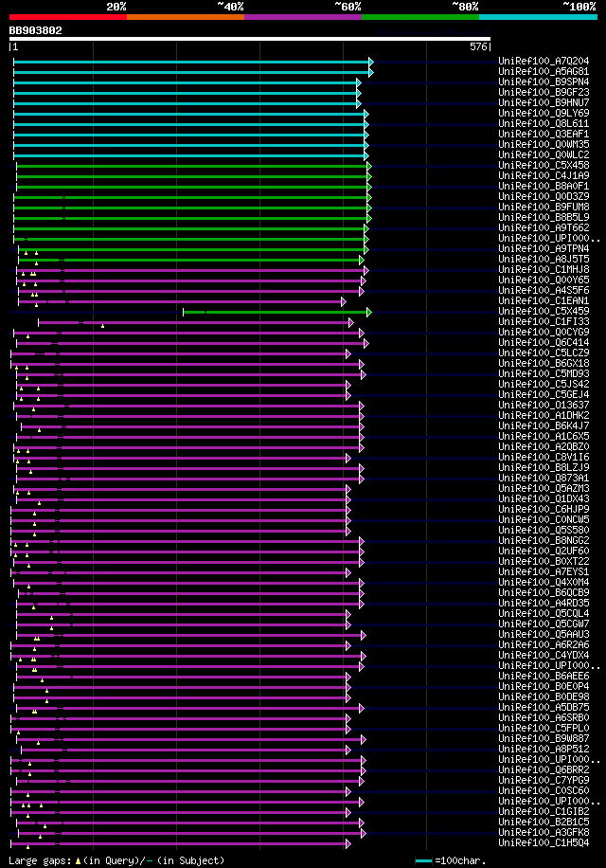Image resolution: width=606 pixels, height=868 pixels.
Task: Click the cyan alignment bar for A7Q204
Action: [192, 62]
